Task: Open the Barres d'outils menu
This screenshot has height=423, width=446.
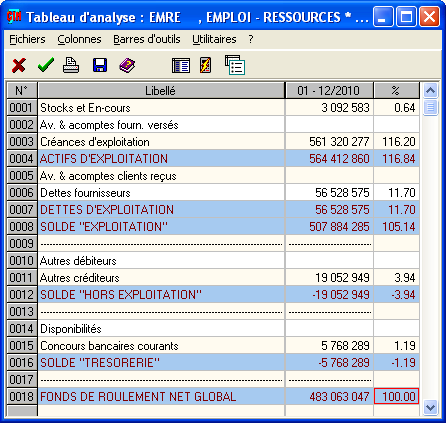Action: click(147, 39)
